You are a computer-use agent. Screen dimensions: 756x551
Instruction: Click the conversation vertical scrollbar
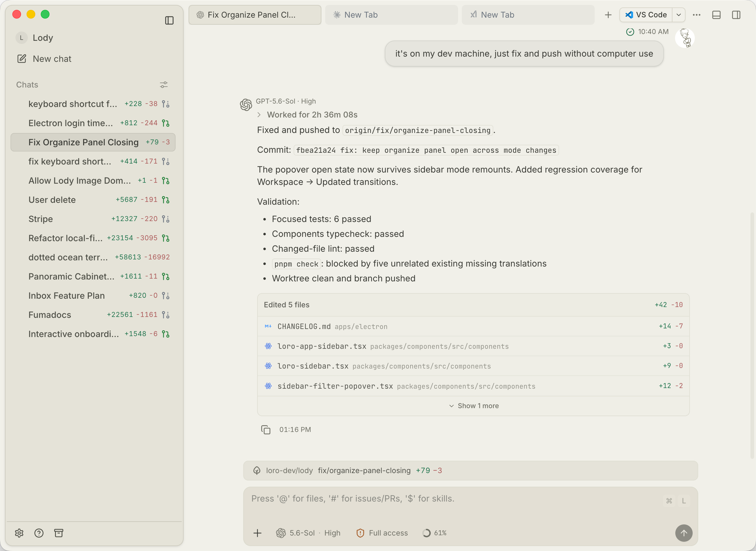point(752,335)
